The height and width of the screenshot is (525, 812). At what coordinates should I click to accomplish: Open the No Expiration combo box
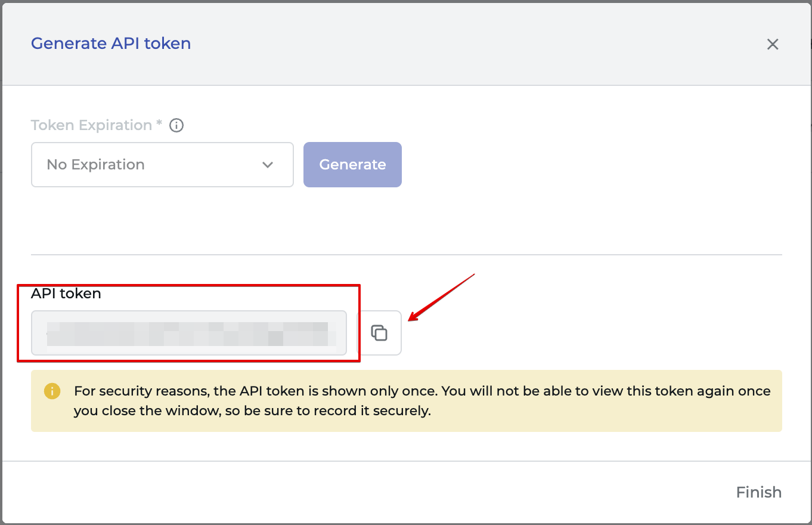[x=162, y=165]
